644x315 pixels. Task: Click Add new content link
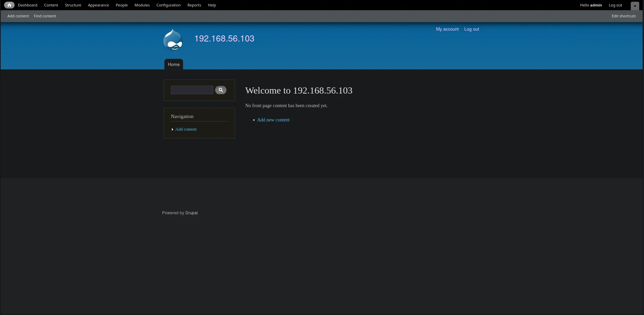pyautogui.click(x=273, y=120)
